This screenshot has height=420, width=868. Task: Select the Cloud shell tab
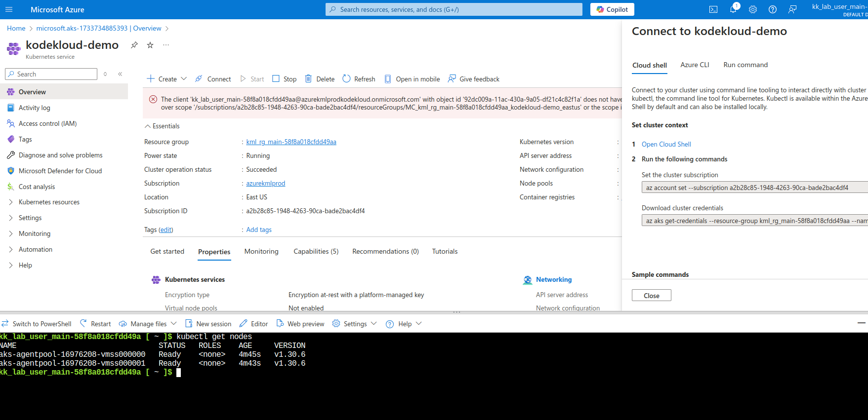tap(650, 65)
